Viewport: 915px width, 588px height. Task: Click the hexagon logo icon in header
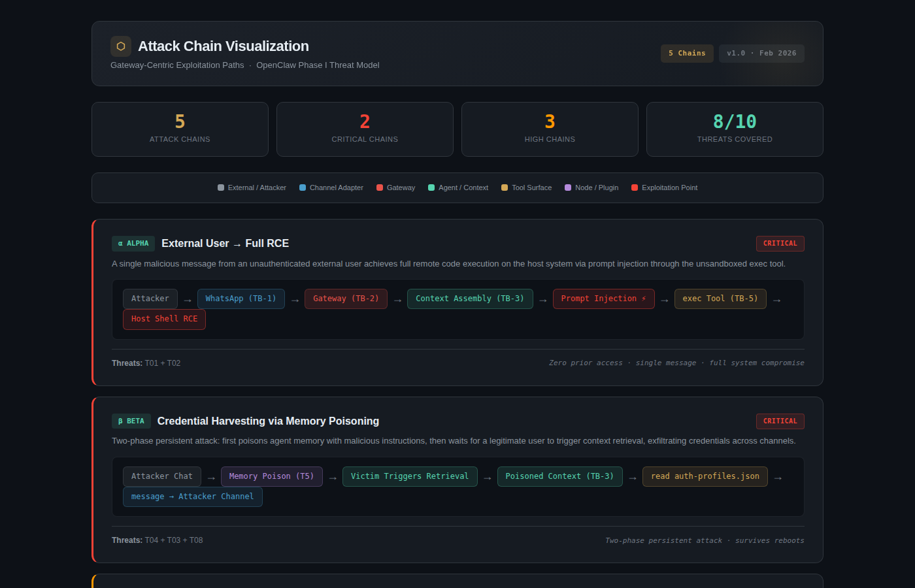[121, 46]
